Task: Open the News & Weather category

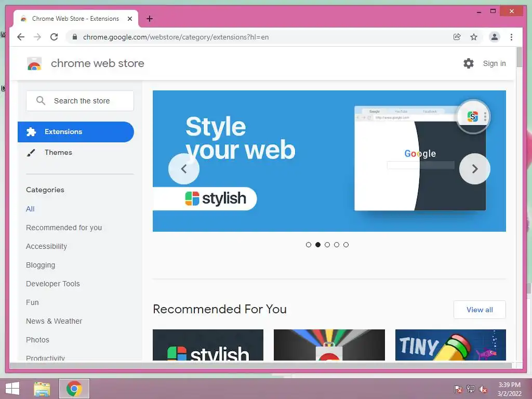Action: (x=54, y=321)
